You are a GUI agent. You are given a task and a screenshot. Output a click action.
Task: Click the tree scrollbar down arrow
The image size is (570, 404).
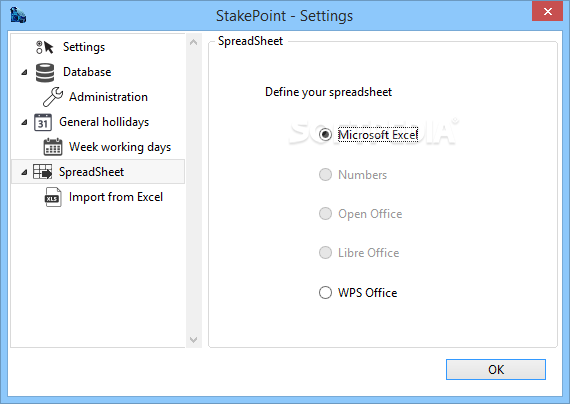[193, 340]
